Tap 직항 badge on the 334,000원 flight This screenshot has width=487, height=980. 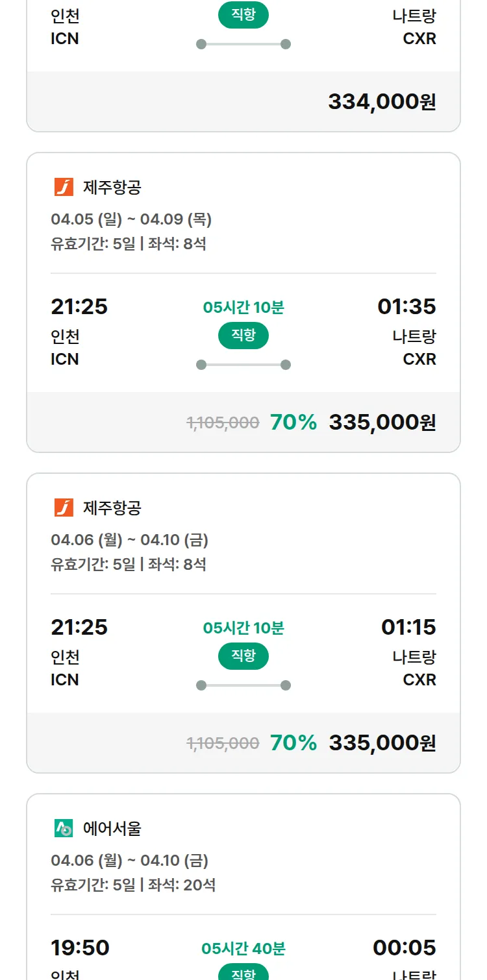tap(243, 16)
